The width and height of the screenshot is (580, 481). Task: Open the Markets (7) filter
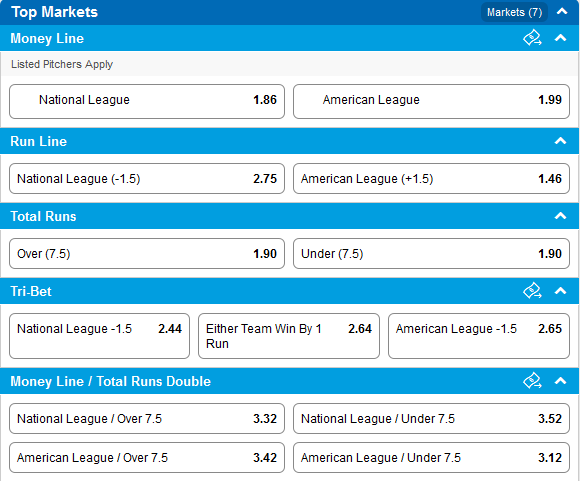[514, 12]
